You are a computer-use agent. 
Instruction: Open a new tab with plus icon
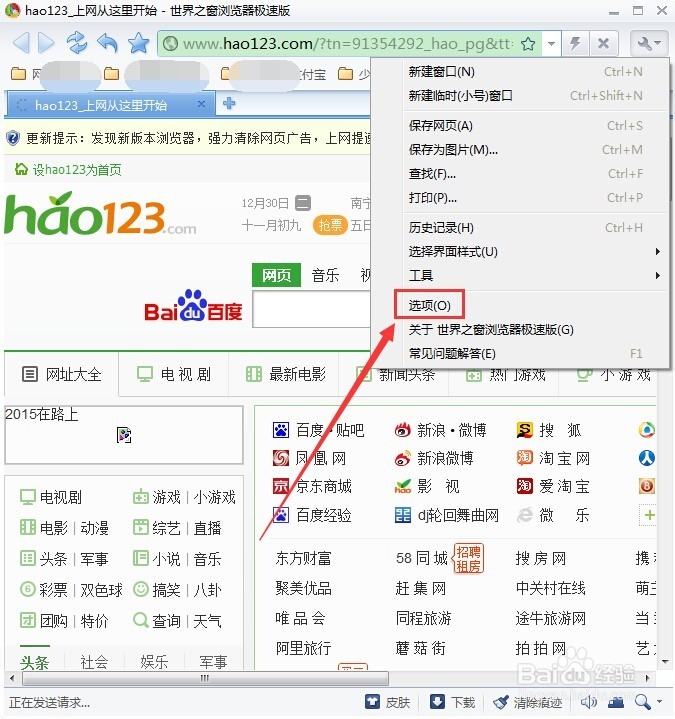pyautogui.click(x=229, y=104)
